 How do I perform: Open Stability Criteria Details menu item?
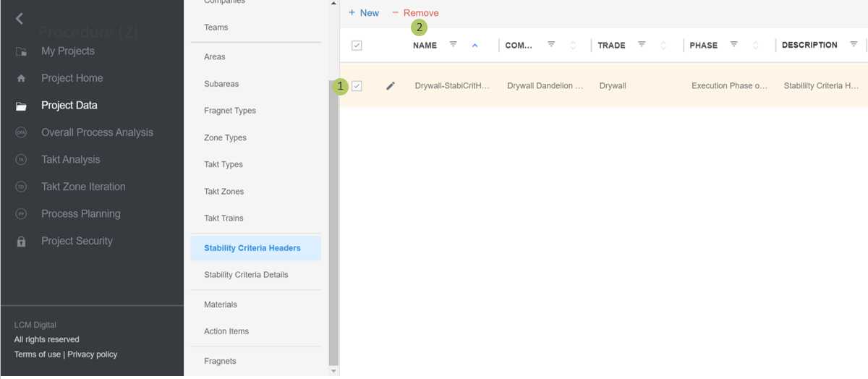click(x=246, y=275)
